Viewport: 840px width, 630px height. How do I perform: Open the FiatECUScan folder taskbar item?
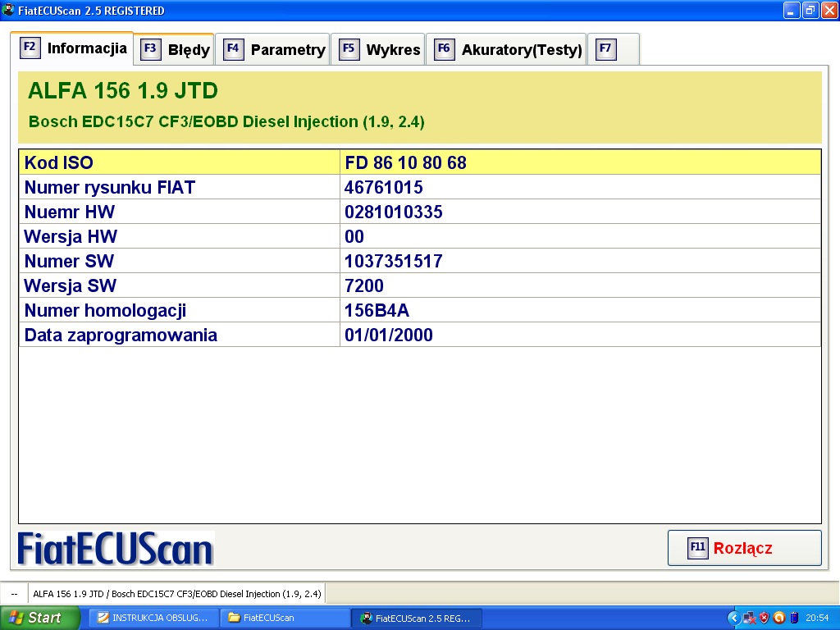tap(285, 618)
